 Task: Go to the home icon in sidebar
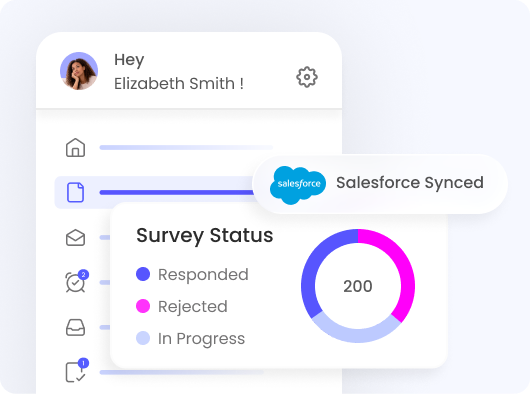75,147
